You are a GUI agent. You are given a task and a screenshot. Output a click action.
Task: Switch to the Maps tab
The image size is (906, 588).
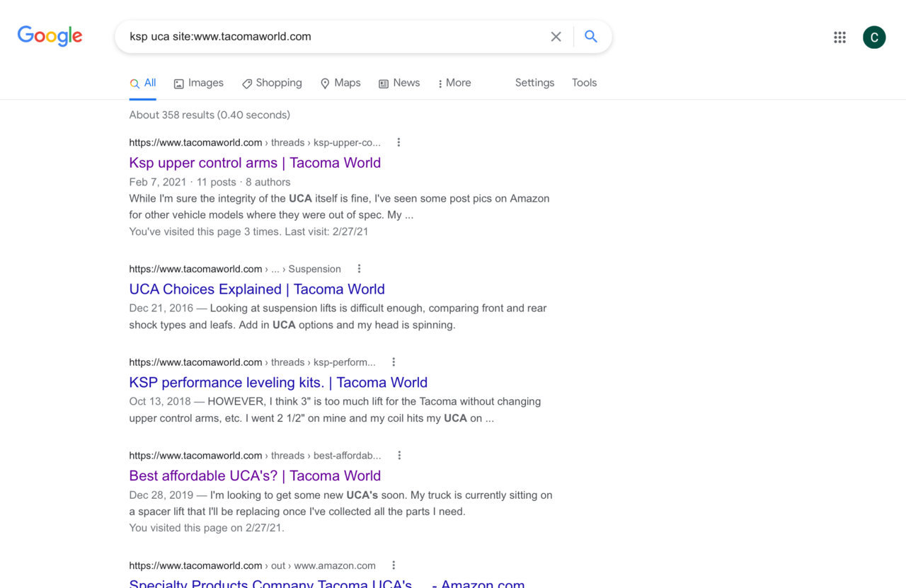340,83
